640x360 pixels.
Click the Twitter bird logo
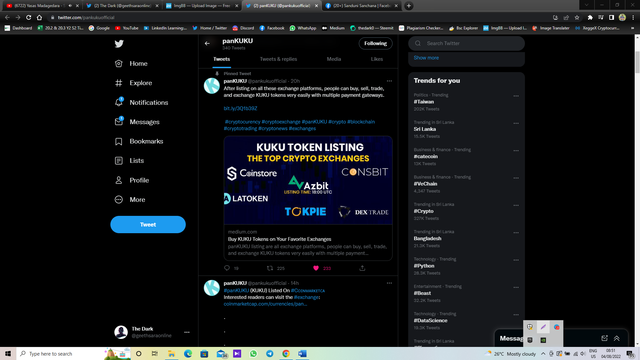click(119, 44)
